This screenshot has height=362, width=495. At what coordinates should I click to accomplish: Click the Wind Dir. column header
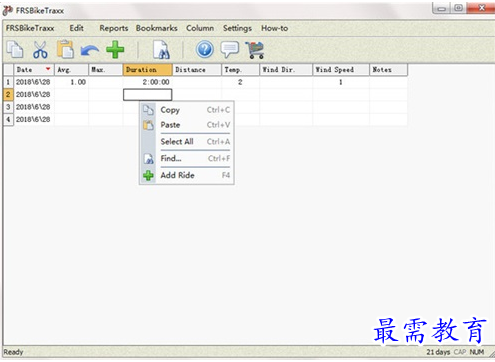pos(286,70)
